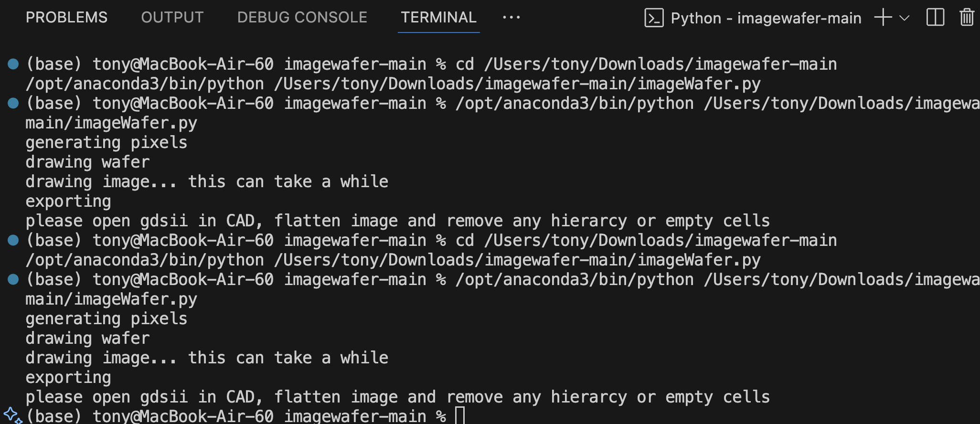Open the DEBUG CONSOLE tab
Screen dimensions: 980x424
[x=302, y=17]
